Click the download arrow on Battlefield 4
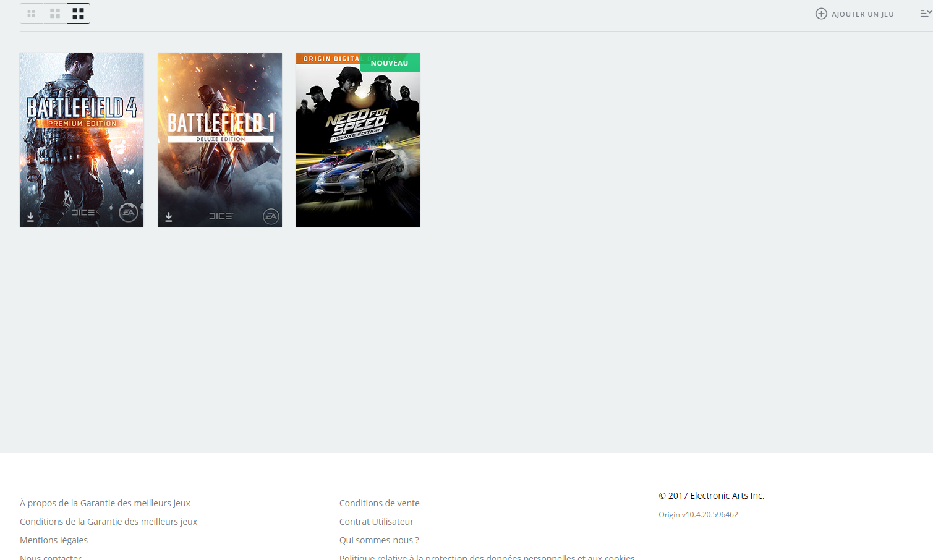The height and width of the screenshot is (560, 933). point(30,217)
